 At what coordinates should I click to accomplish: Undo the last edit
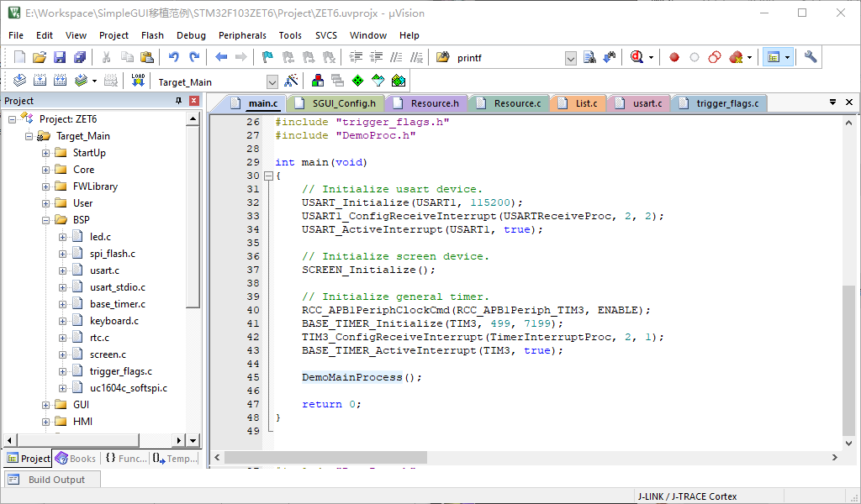tap(173, 57)
